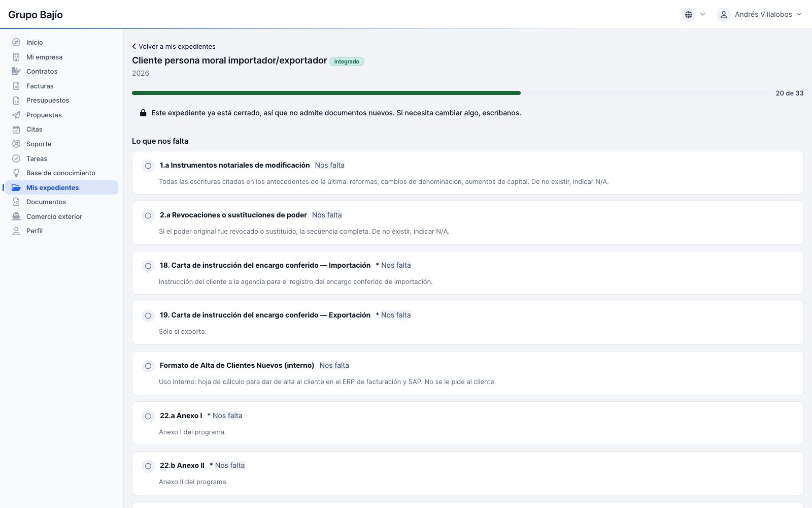812x508 pixels.
Task: Click Volver a mis expedientes link
Action: tap(174, 46)
